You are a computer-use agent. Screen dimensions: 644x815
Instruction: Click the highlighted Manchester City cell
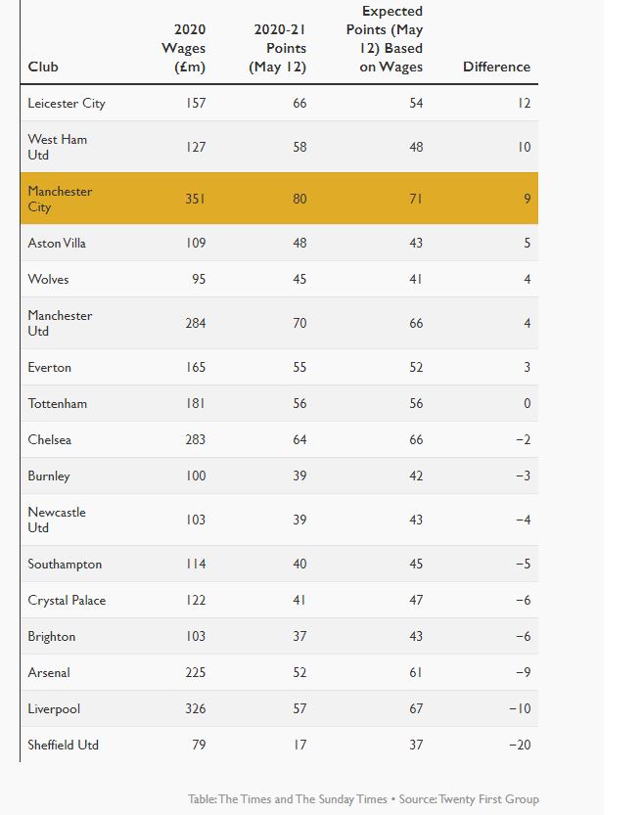60,199
